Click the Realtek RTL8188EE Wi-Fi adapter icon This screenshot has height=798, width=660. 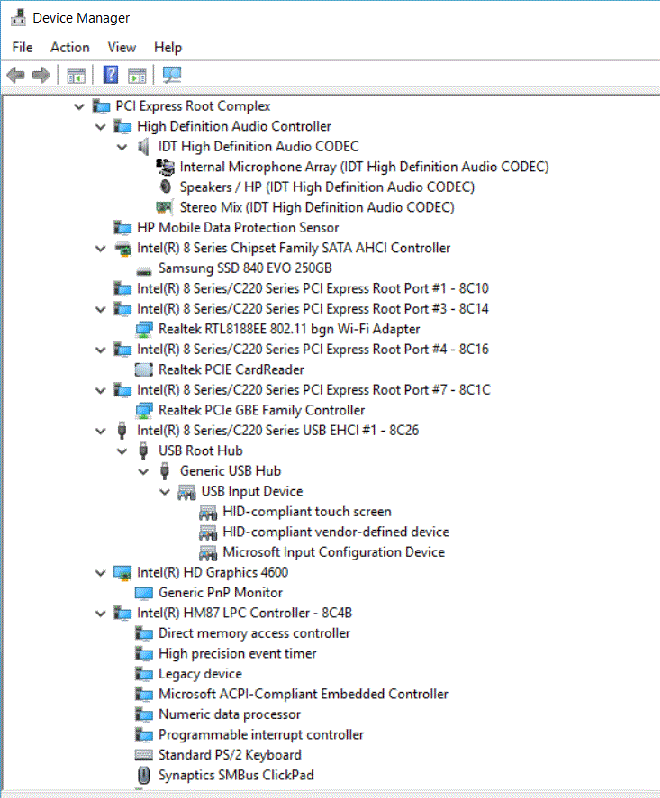(x=144, y=329)
